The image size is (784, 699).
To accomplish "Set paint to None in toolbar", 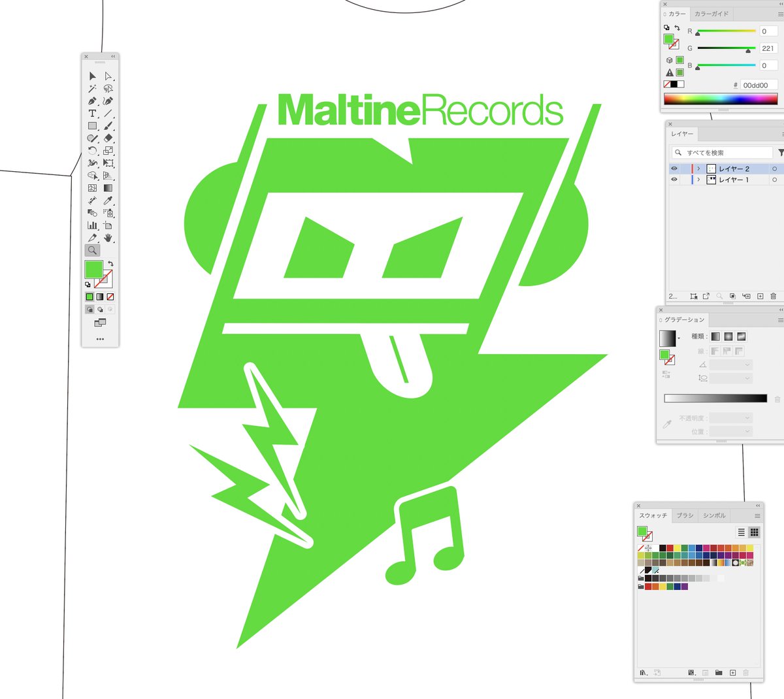I will point(110,297).
